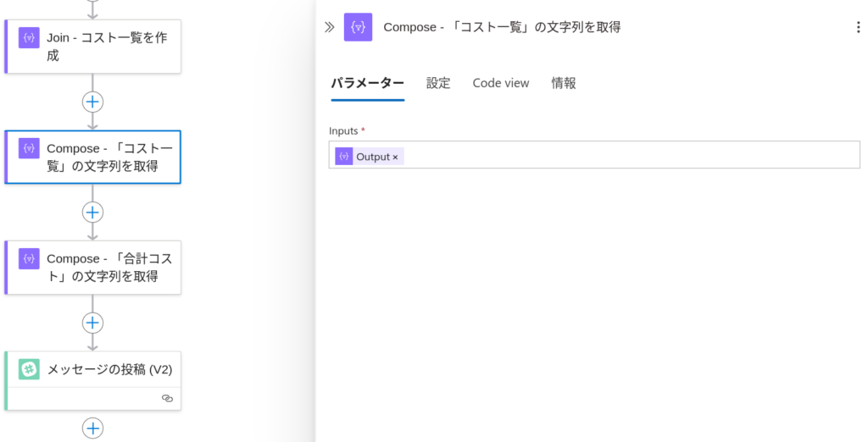Viewport: 868px width, 442px height.
Task: Switch to the パラメーター tab
Action: point(368,83)
